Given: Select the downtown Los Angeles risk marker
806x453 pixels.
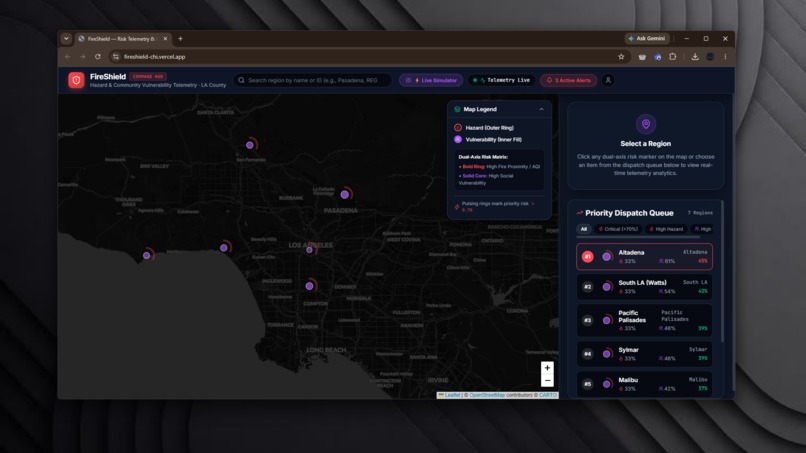Looking at the screenshot, I should 310,249.
